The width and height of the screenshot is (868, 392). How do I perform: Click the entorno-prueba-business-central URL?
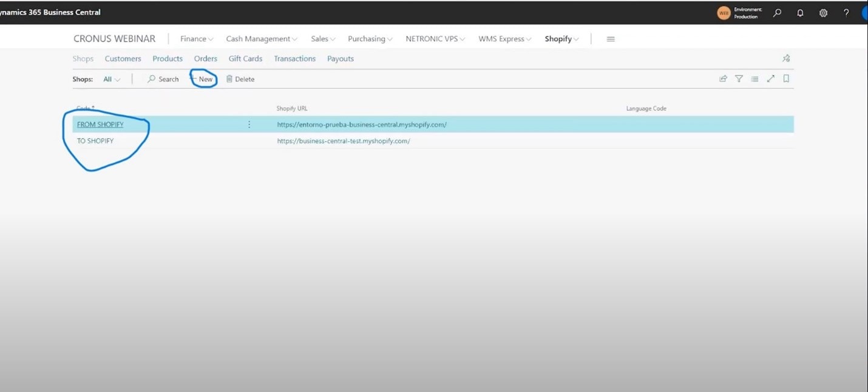coord(362,124)
